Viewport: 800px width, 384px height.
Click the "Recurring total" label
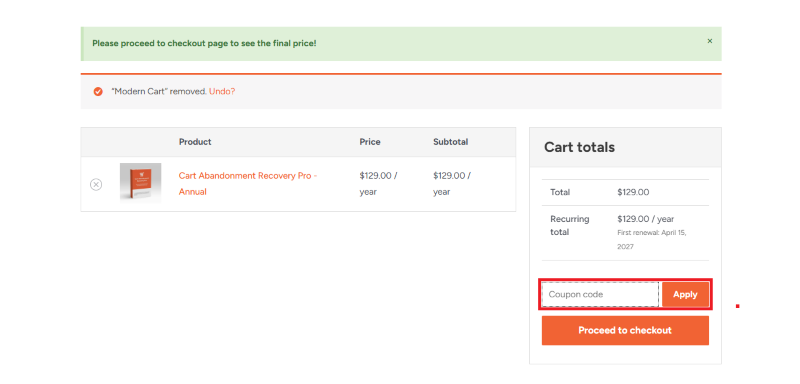pos(569,225)
